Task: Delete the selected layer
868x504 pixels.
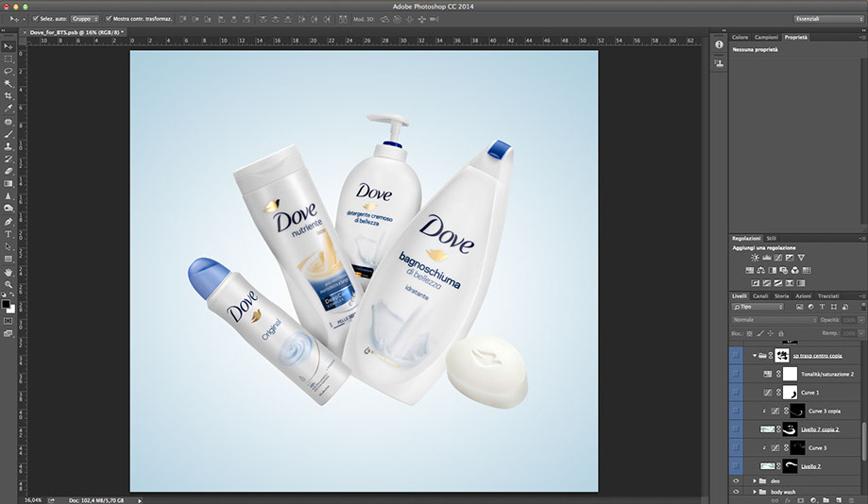Action: 852,500
